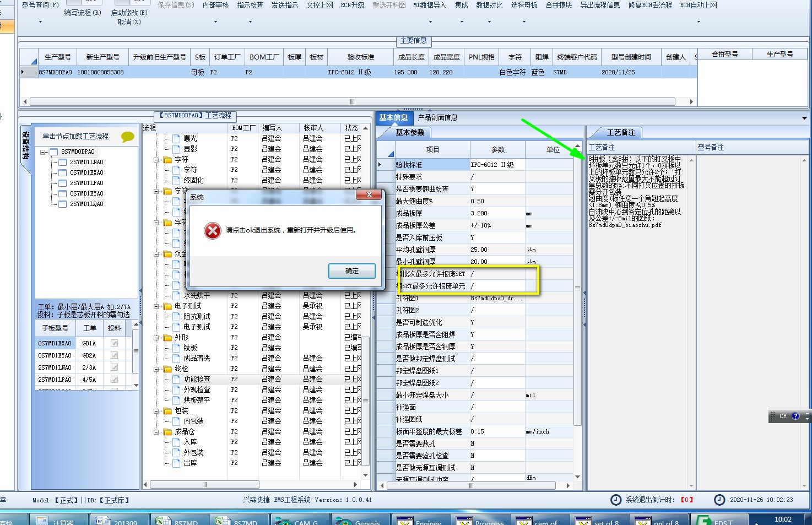Click the 内包装 step document icon
The width and height of the screenshot is (812, 525).
point(176,421)
